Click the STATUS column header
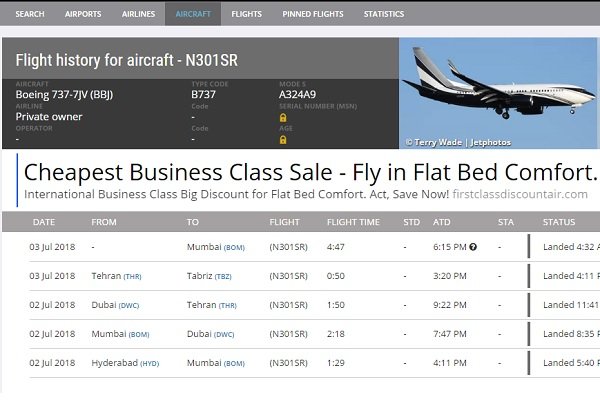Image resolution: width=600 pixels, height=400 pixels. tap(559, 222)
